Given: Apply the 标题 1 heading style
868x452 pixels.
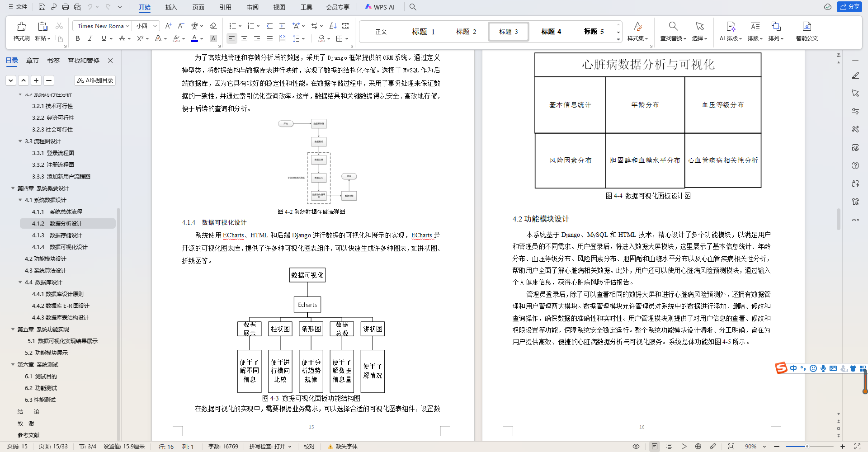Looking at the screenshot, I should pyautogui.click(x=423, y=32).
